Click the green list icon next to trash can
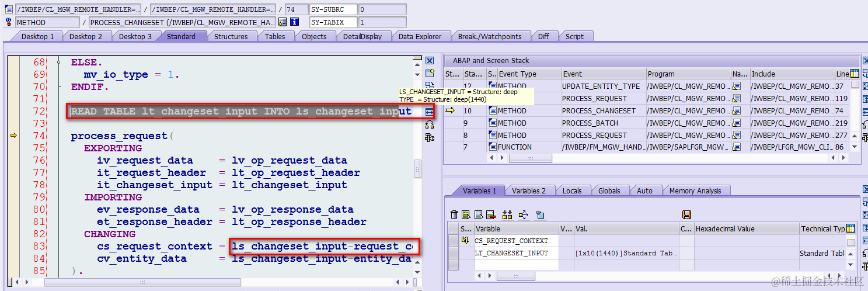The height and width of the screenshot is (291, 868). pyautogui.click(x=466, y=215)
